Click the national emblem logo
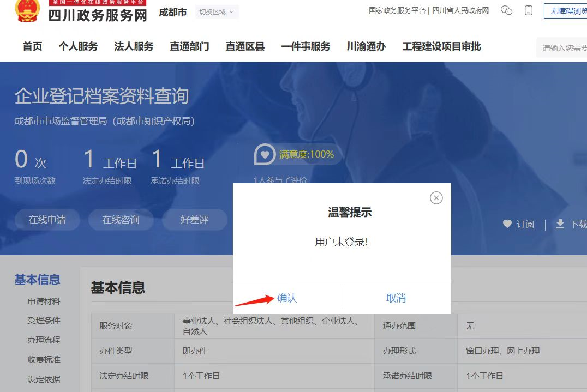This screenshot has height=392, width=587. [x=27, y=11]
